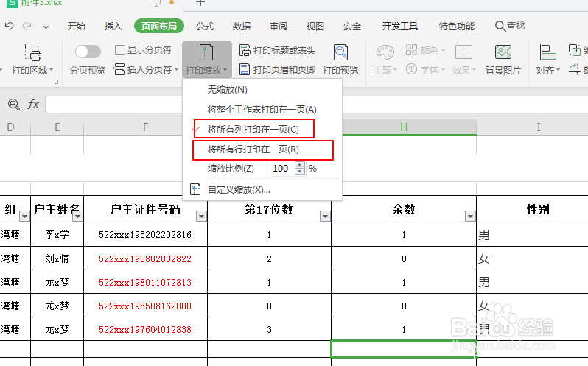Click the 附件3.xlsx spreadsheet file icon
This screenshot has height=366, width=588.
[x=13, y=3]
